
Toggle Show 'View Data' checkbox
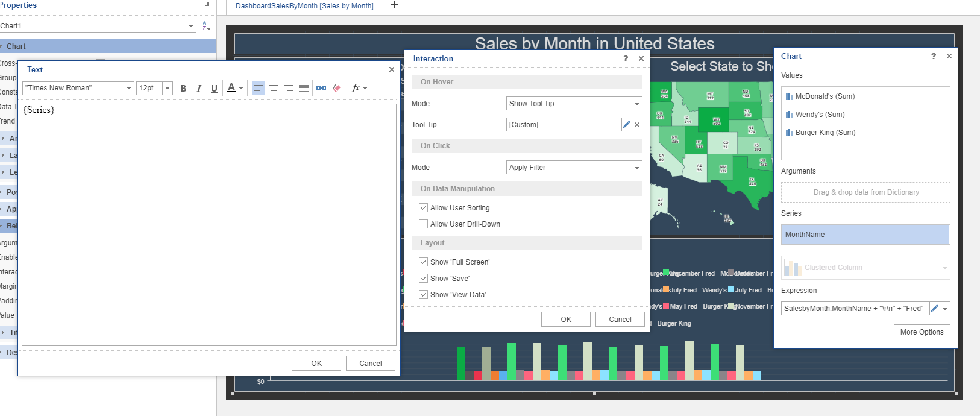[424, 294]
